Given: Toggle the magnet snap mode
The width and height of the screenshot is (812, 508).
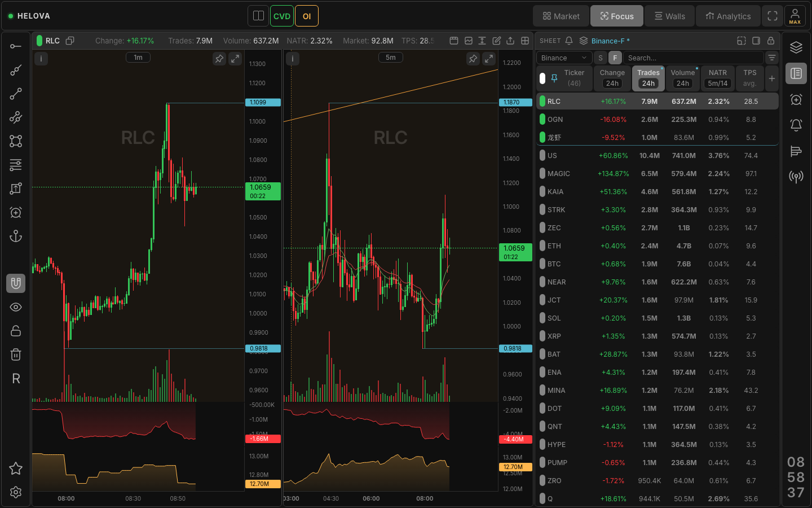Looking at the screenshot, I should pos(16,283).
